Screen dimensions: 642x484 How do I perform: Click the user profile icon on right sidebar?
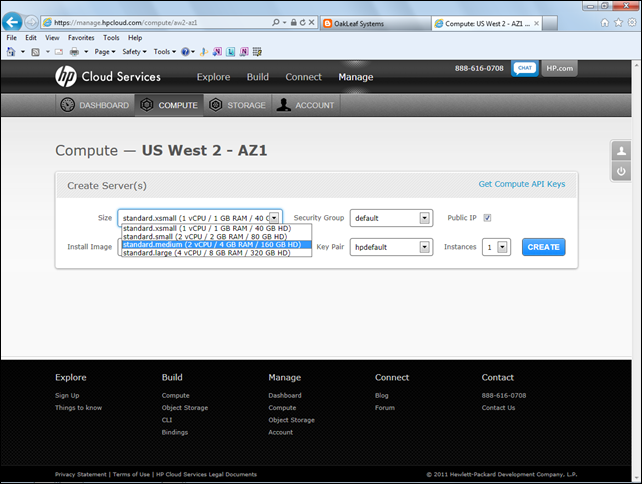click(x=621, y=151)
